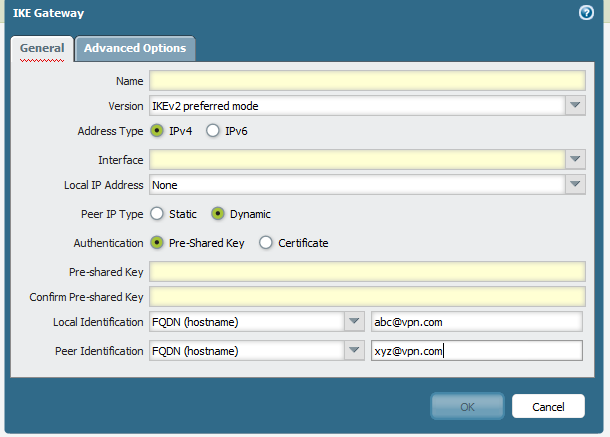Image resolution: width=610 pixels, height=437 pixels.
Task: Select the General tab
Action: point(42,48)
